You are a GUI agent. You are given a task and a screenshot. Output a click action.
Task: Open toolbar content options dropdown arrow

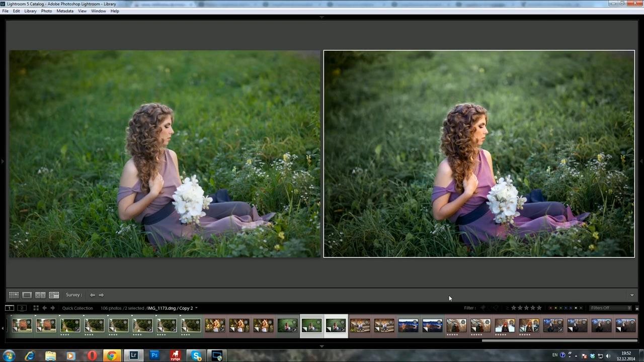(632, 295)
